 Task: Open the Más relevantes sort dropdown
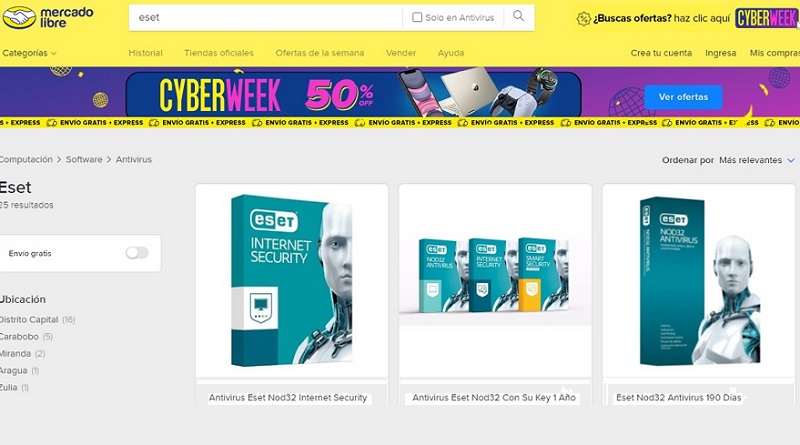(x=757, y=160)
